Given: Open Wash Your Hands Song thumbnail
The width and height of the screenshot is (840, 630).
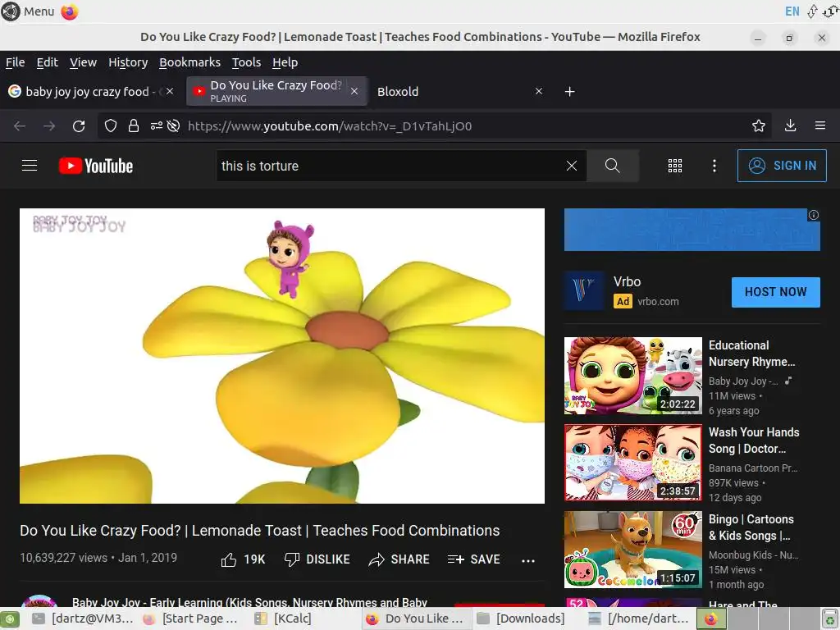Looking at the screenshot, I should coord(633,463).
